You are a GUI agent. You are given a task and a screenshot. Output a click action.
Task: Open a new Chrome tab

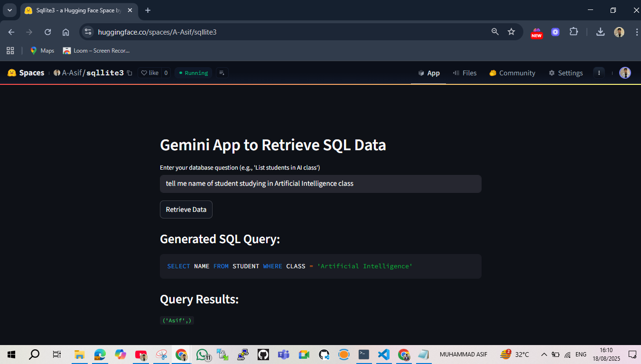tap(148, 10)
